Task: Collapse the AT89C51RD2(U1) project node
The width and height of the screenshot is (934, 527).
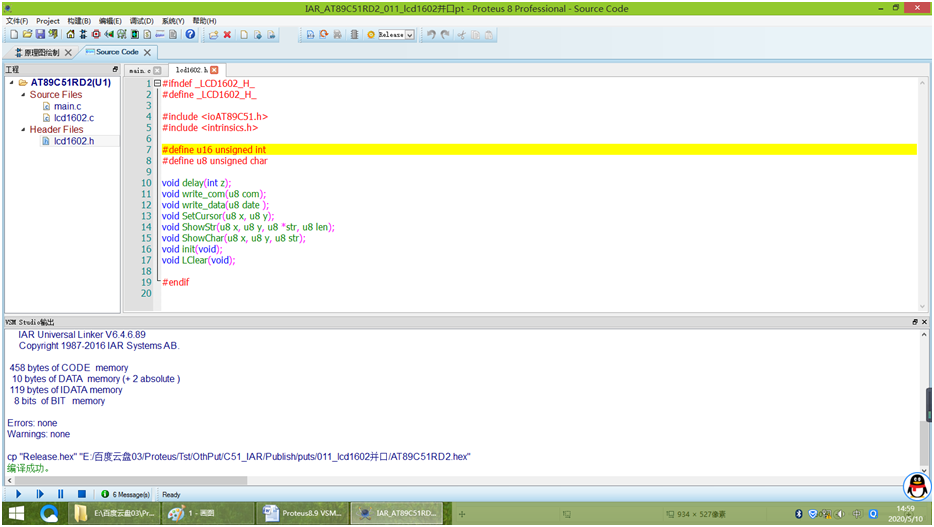Action: 11,83
